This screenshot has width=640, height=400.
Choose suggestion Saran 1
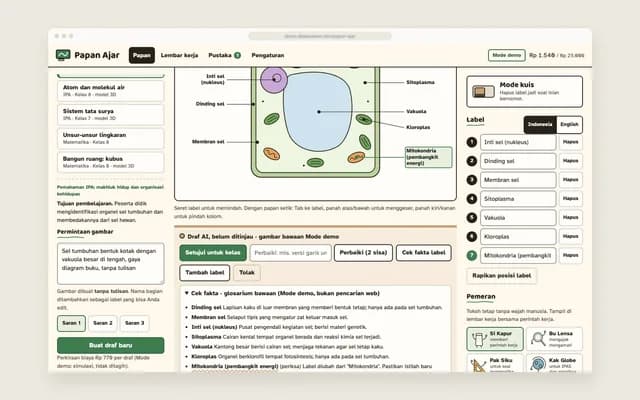click(71, 323)
